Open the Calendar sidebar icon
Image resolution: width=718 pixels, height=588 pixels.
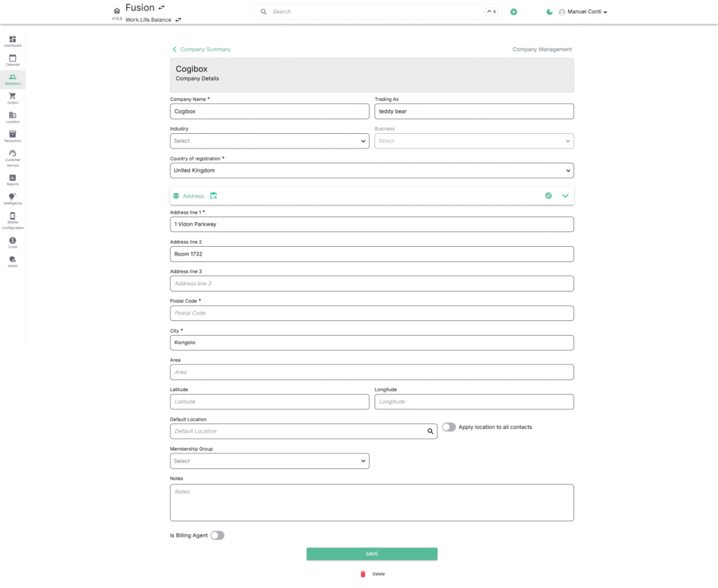click(x=13, y=58)
